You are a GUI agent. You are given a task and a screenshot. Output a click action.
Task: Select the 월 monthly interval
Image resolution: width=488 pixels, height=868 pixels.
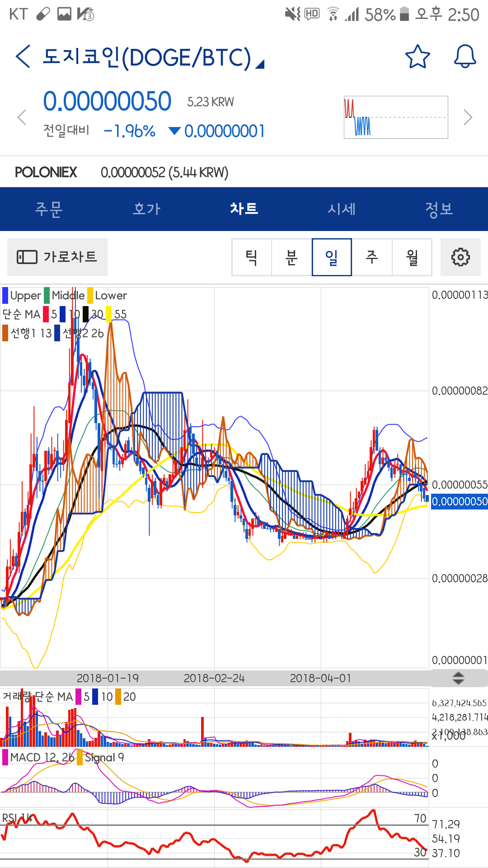[x=412, y=257]
